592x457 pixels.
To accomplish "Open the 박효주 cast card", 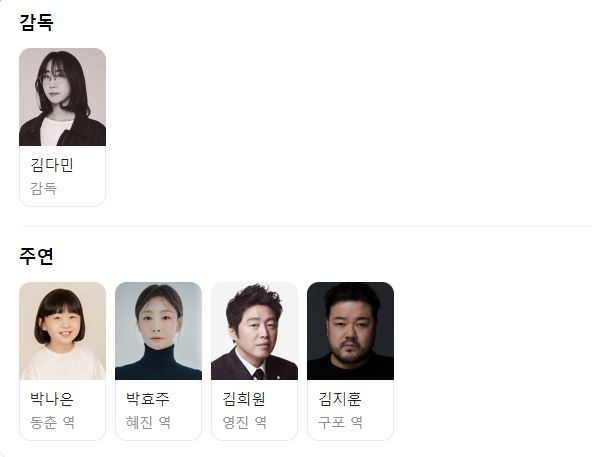I will (159, 361).
